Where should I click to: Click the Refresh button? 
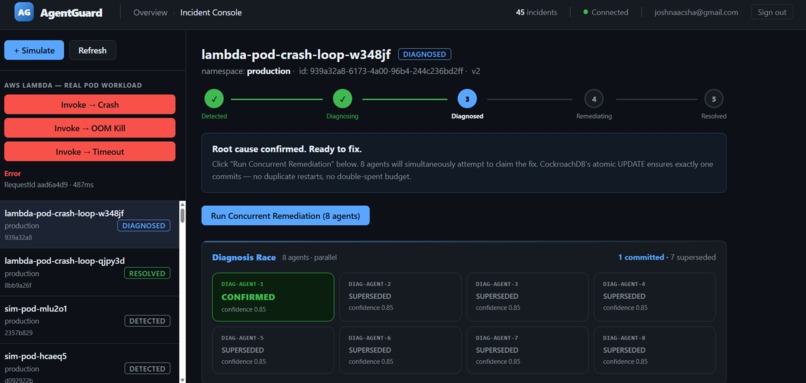pos(93,50)
